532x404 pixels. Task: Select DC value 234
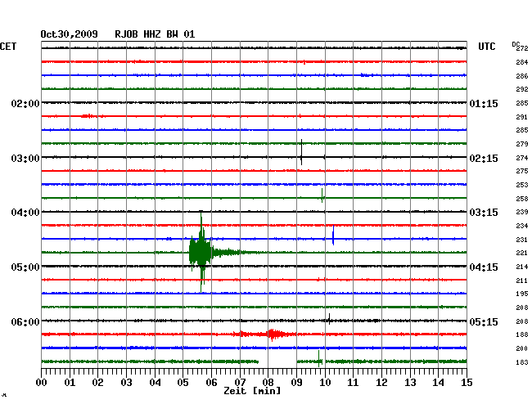pos(522,226)
